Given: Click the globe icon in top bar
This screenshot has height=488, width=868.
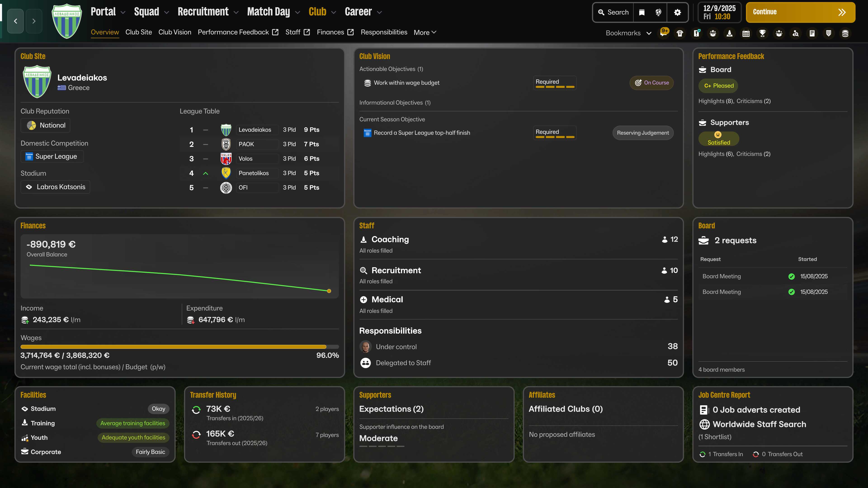Looking at the screenshot, I should coord(658,12).
